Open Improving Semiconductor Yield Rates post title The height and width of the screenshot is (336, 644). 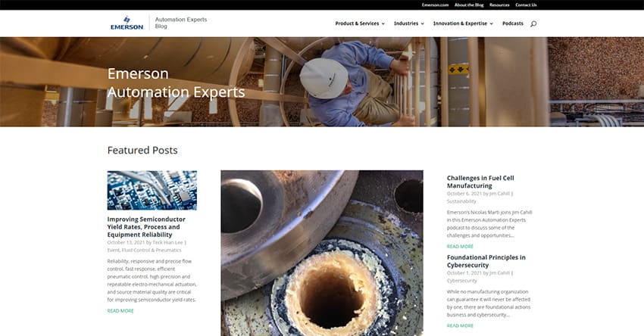[146, 227]
